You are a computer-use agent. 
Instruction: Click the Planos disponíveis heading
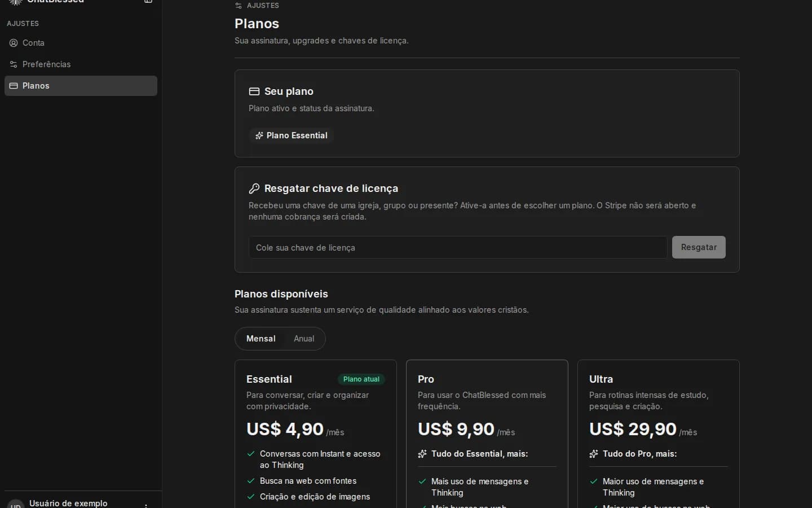click(281, 294)
